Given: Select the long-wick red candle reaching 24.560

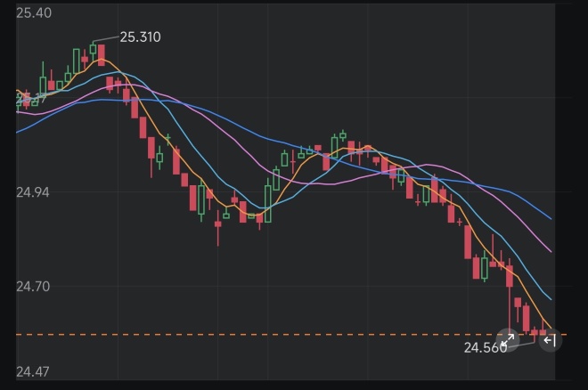Looking at the screenshot, I should click(510, 296).
